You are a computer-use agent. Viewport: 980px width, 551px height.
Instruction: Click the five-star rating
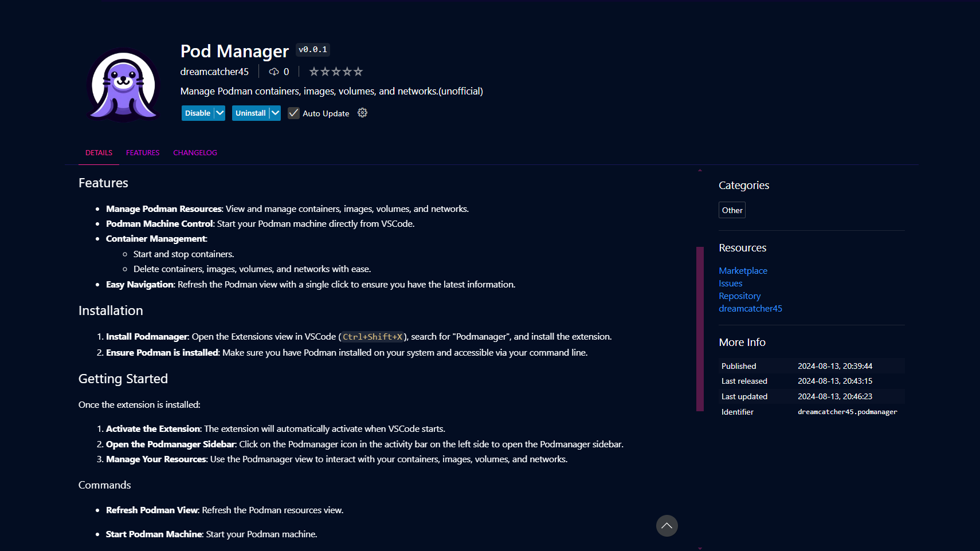336,72
